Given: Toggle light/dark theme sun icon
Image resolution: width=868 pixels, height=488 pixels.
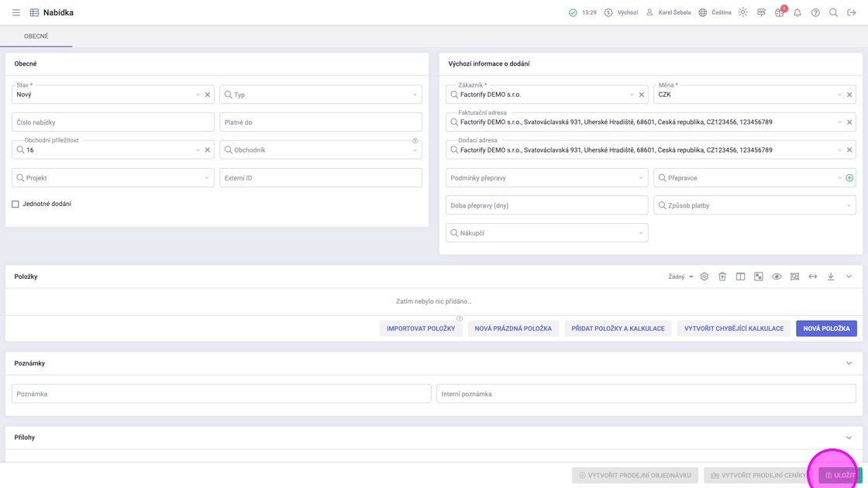Looking at the screenshot, I should 742,12.
